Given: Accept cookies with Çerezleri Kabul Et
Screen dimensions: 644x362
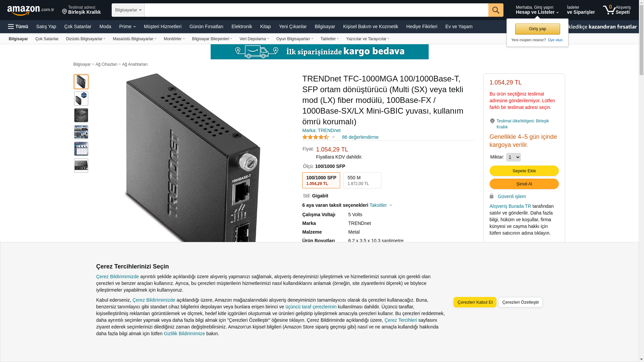Looking at the screenshot, I should pos(475,302).
